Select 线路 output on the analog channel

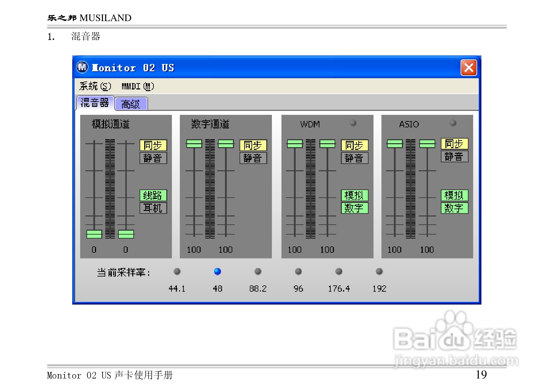[153, 195]
